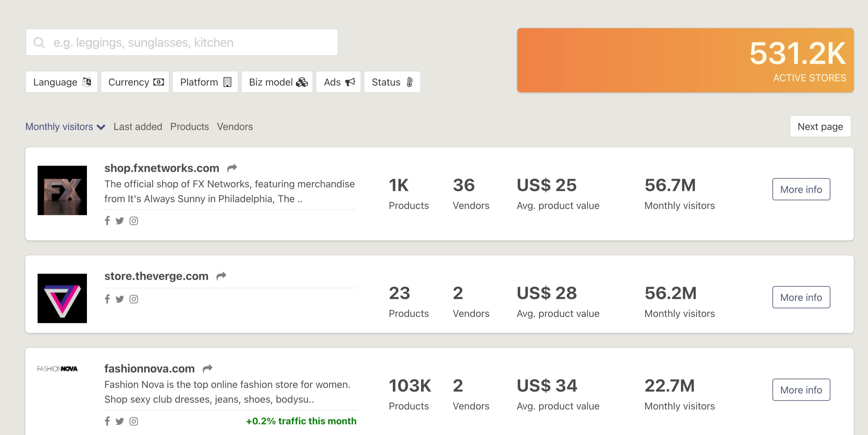
Task: Open the shop.fxnetworks.com store title
Action: (162, 168)
